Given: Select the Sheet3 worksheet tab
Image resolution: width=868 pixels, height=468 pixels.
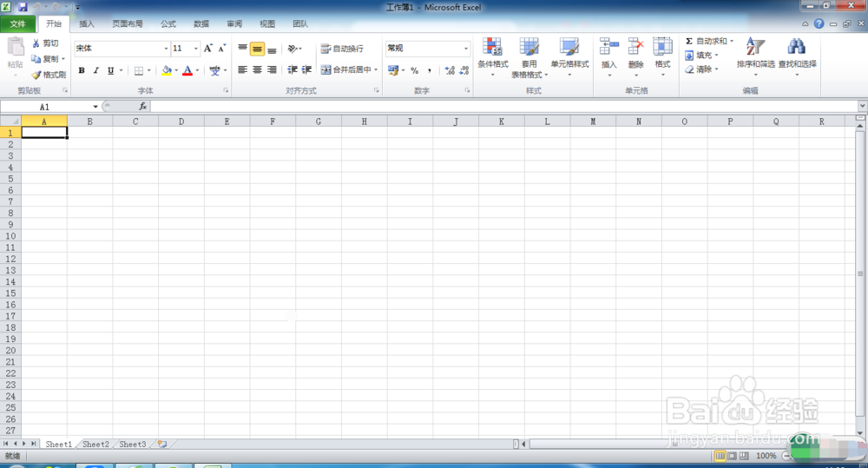Looking at the screenshot, I should [133, 445].
